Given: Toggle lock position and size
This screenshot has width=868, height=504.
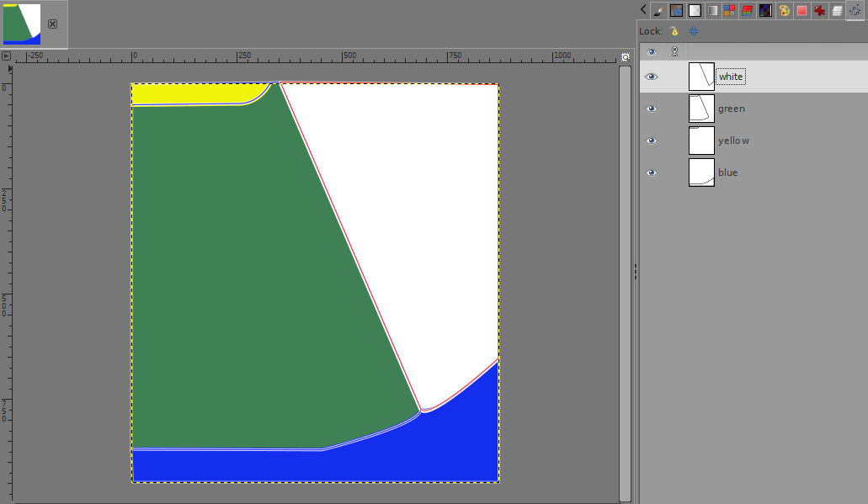Looking at the screenshot, I should point(694,31).
